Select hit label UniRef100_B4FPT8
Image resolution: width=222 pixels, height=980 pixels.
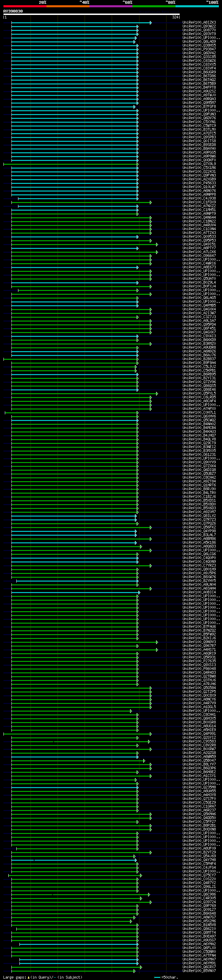(x=199, y=88)
